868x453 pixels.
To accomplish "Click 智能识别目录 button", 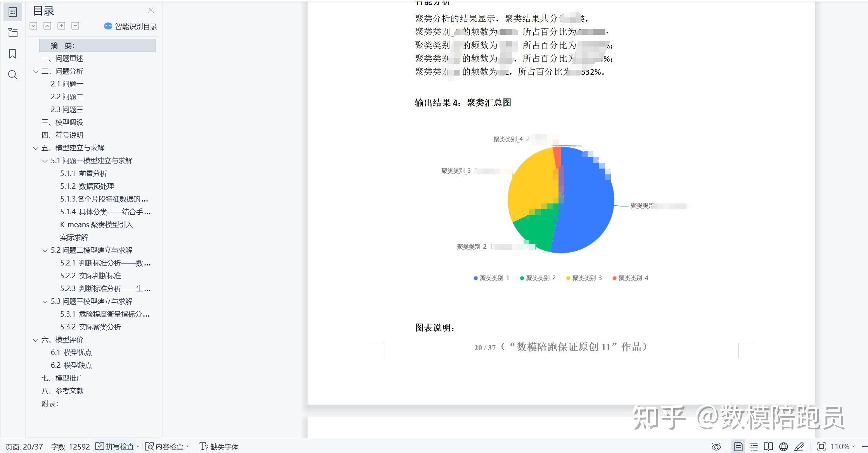I will coord(131,26).
